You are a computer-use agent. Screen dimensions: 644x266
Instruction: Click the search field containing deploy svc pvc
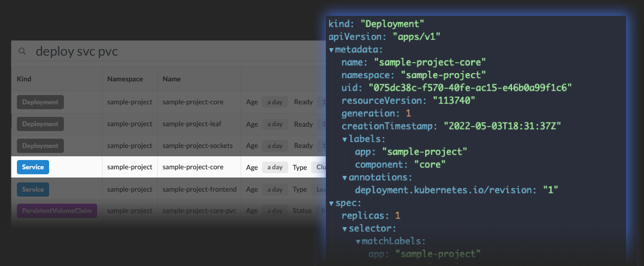[164, 51]
